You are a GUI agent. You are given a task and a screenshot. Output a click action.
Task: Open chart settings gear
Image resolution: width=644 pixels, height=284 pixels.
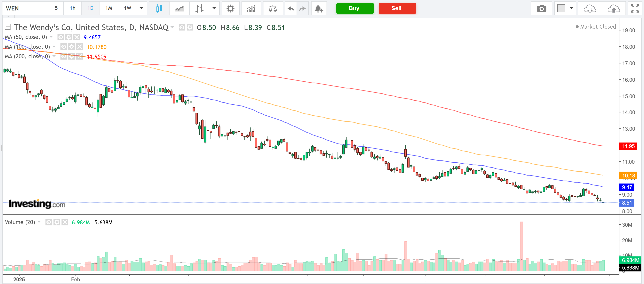tap(231, 8)
